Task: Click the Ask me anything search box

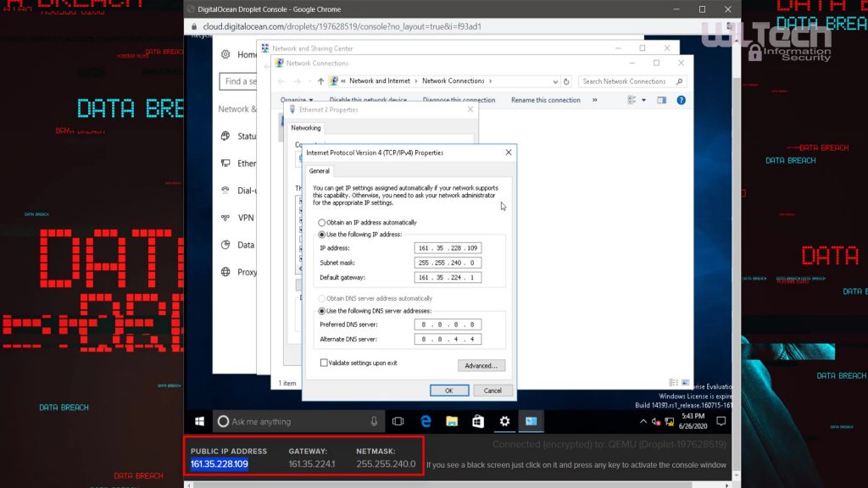Action: pyautogui.click(x=297, y=422)
